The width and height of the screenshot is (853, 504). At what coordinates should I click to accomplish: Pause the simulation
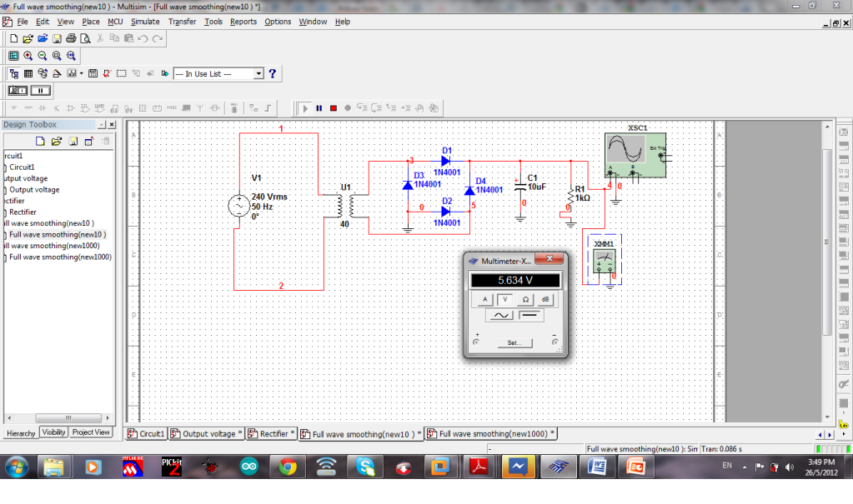click(x=319, y=107)
